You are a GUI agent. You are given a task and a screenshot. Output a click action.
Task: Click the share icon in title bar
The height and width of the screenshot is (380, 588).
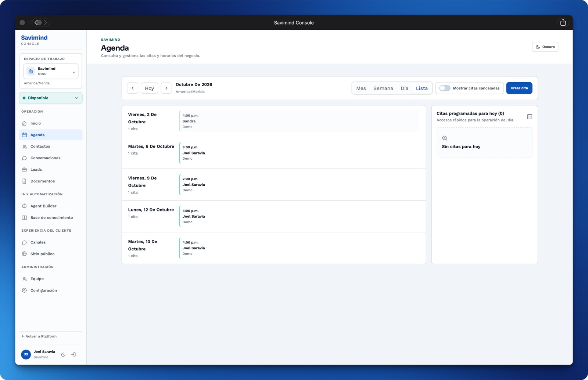tap(563, 22)
